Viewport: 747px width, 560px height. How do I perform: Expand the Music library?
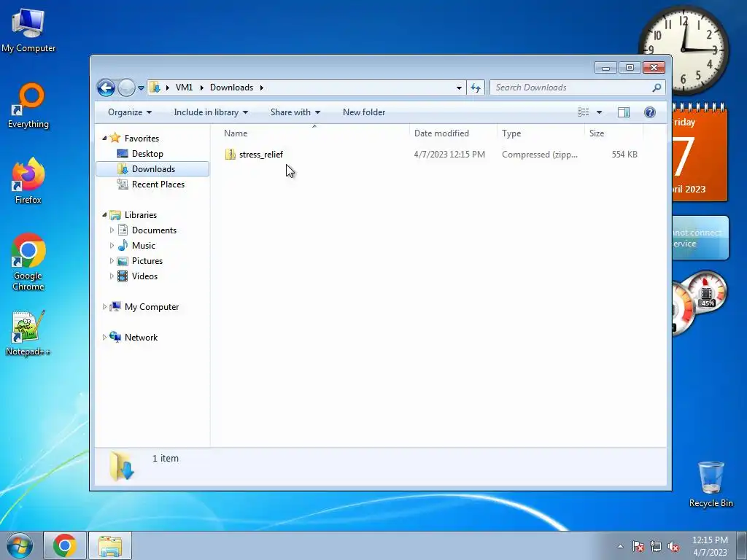click(112, 246)
